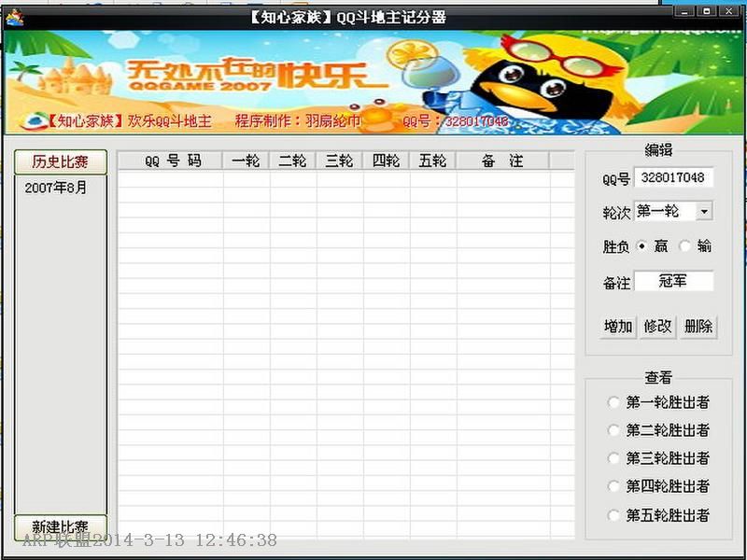Screen dimensions: 747x560
Task: Click the app icon in the title bar
Action: (x=15, y=19)
